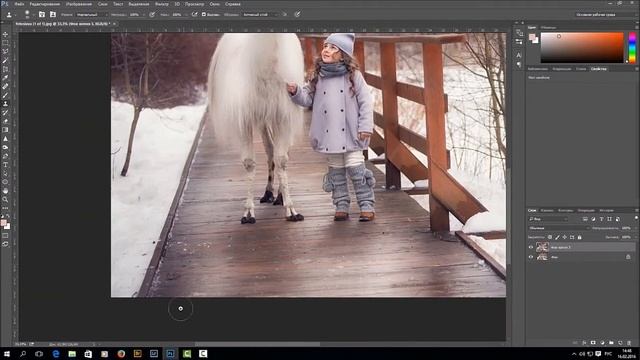Viewport: 640px width, 360px height.
Task: Enable airbrush mode in options bar
Action: point(194,14)
